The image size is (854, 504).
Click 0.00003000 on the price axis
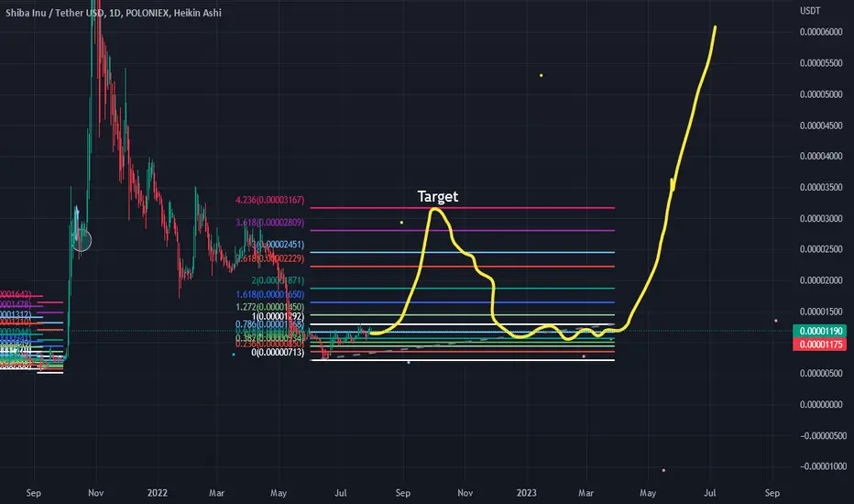coord(821,218)
